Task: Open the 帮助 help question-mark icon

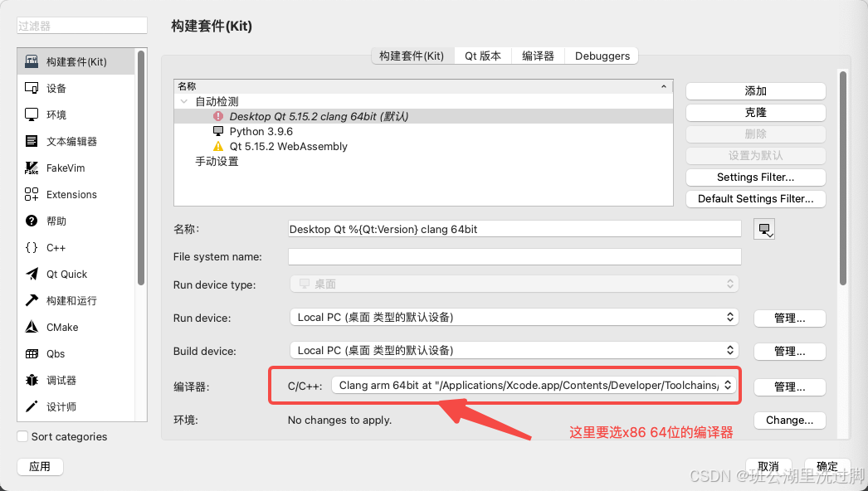Action: pyautogui.click(x=32, y=221)
